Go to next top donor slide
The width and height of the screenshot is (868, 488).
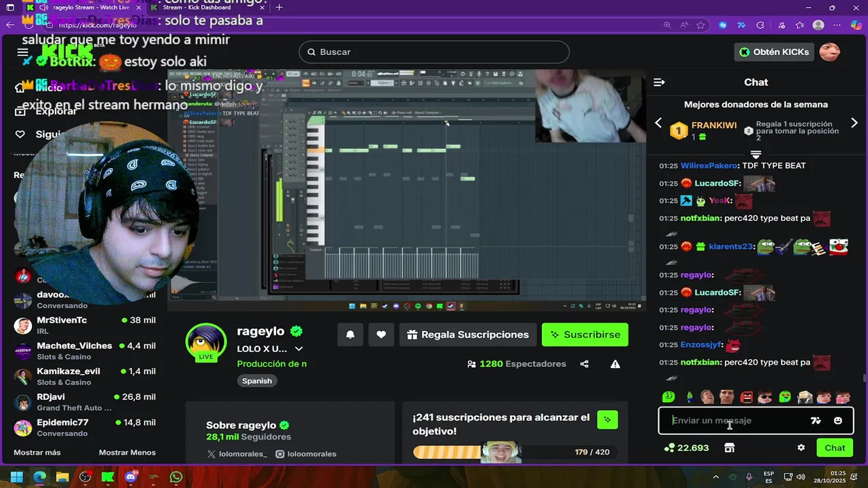click(x=854, y=123)
